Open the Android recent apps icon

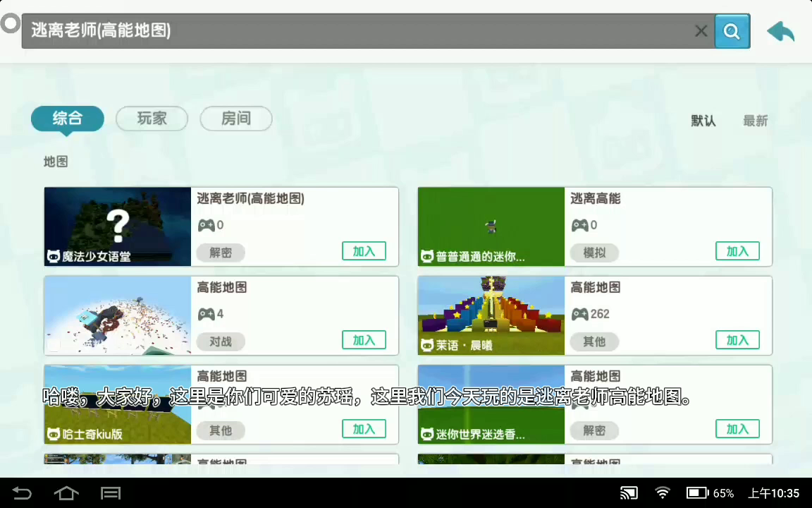[x=111, y=493]
